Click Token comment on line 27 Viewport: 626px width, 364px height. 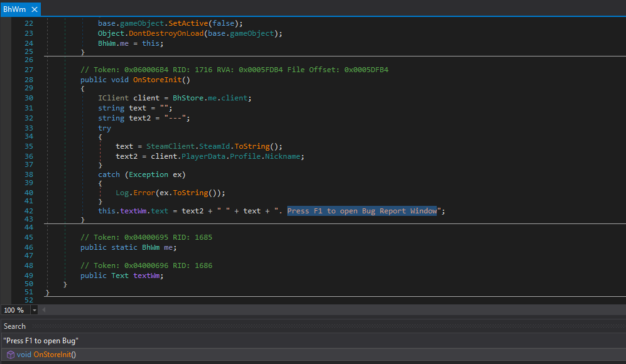[x=234, y=70]
